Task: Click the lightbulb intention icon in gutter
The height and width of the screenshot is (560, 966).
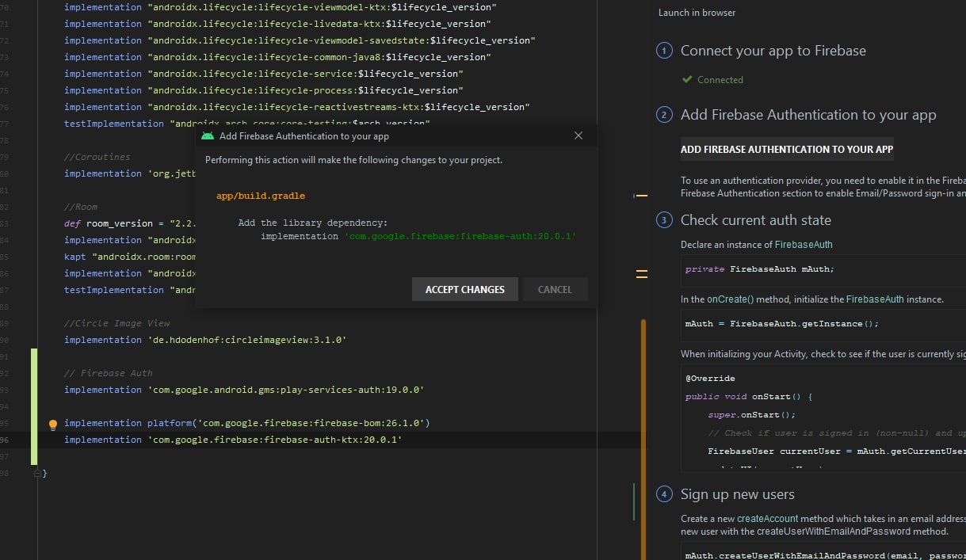Action: [x=53, y=425]
